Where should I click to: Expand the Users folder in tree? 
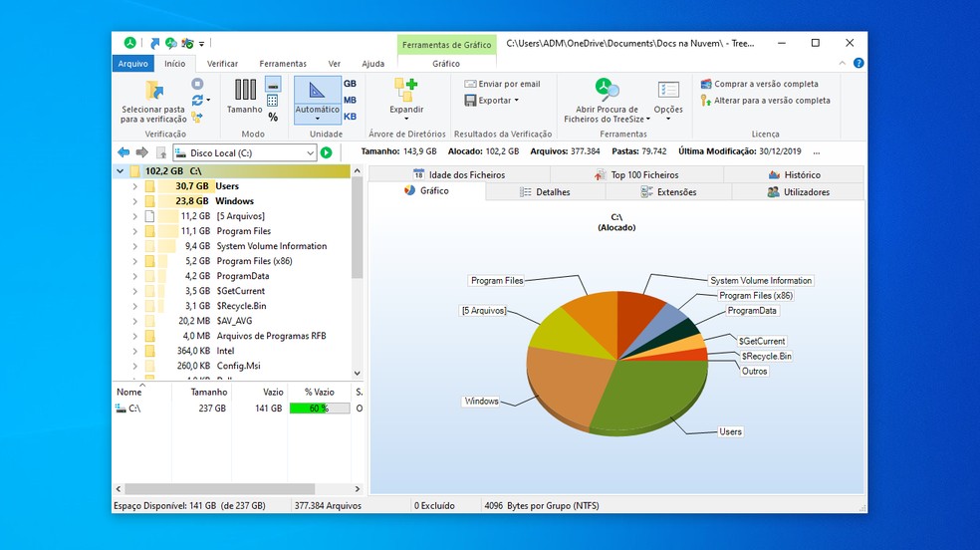coord(134,186)
